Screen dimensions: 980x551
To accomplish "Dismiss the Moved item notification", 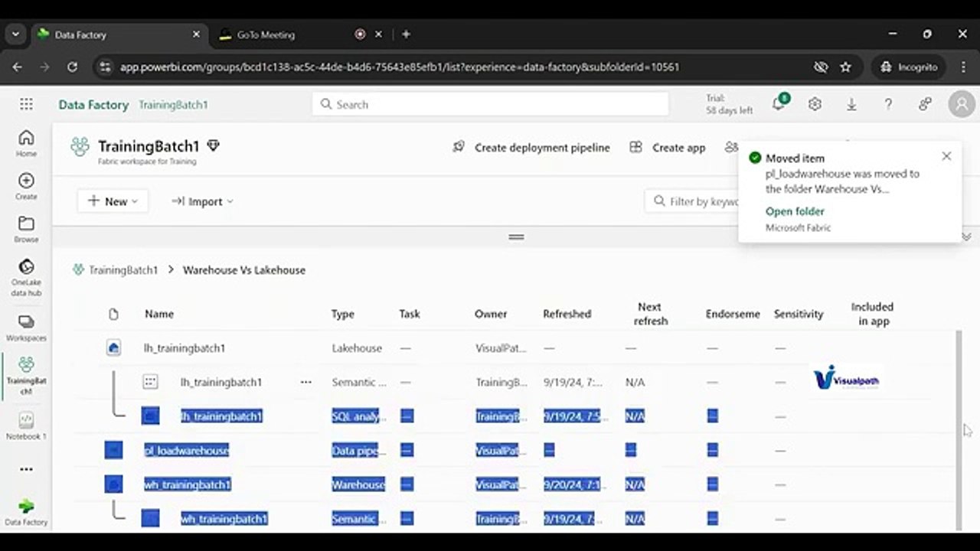I will 946,156.
